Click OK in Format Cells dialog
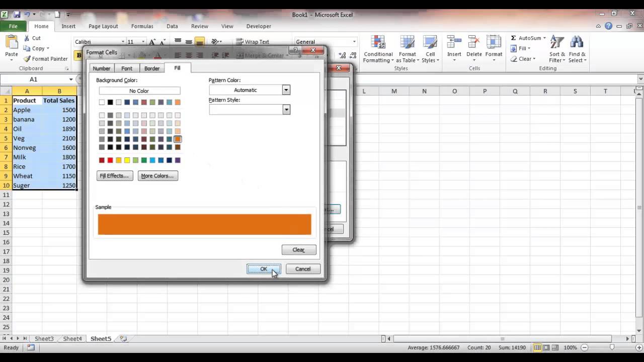 coord(264,269)
